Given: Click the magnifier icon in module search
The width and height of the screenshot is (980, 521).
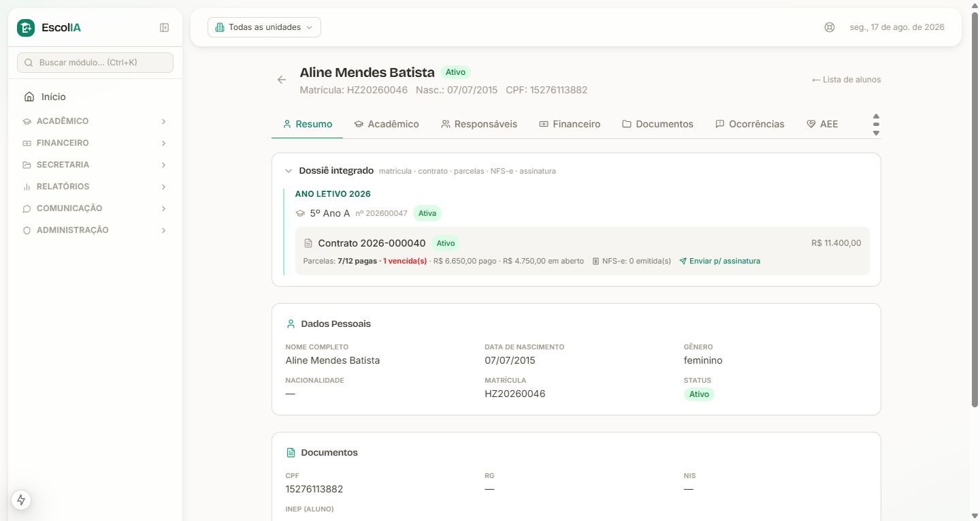Looking at the screenshot, I should pyautogui.click(x=29, y=63).
